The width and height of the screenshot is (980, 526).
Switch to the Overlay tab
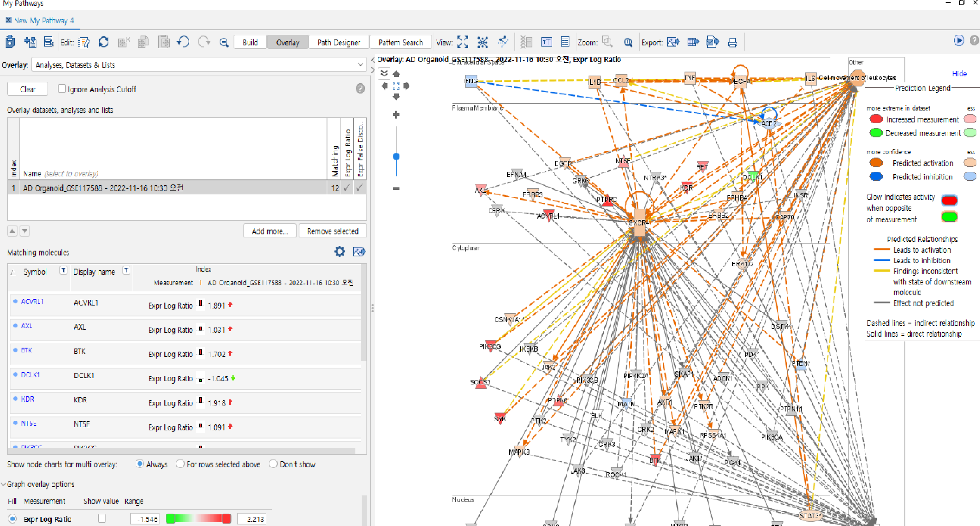coord(288,42)
